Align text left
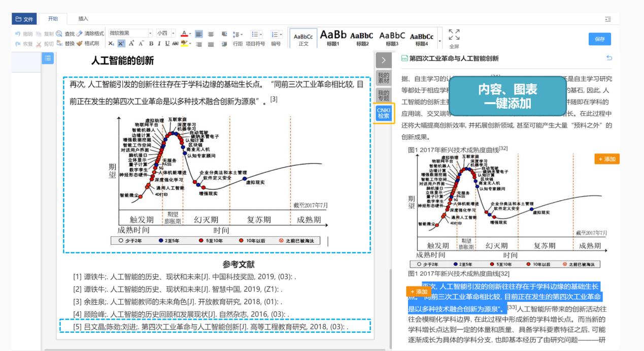Image resolution: width=644 pixels, height=351 pixels. (198, 34)
